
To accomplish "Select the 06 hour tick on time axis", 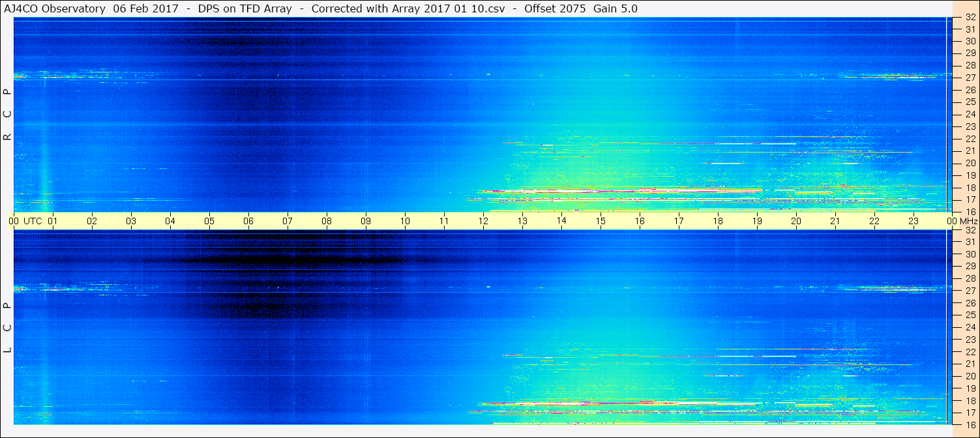I will coord(248,221).
